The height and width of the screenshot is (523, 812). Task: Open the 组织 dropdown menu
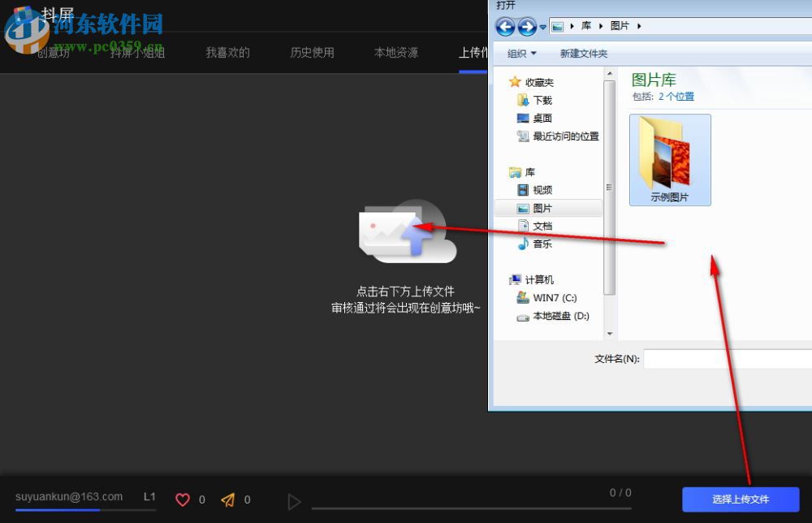click(x=521, y=53)
